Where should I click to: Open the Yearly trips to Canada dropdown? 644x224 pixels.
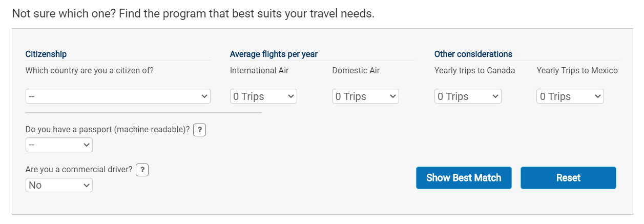coord(468,96)
